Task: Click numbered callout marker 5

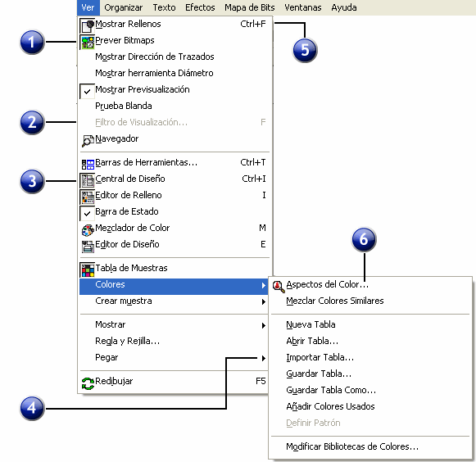Action: [x=305, y=50]
